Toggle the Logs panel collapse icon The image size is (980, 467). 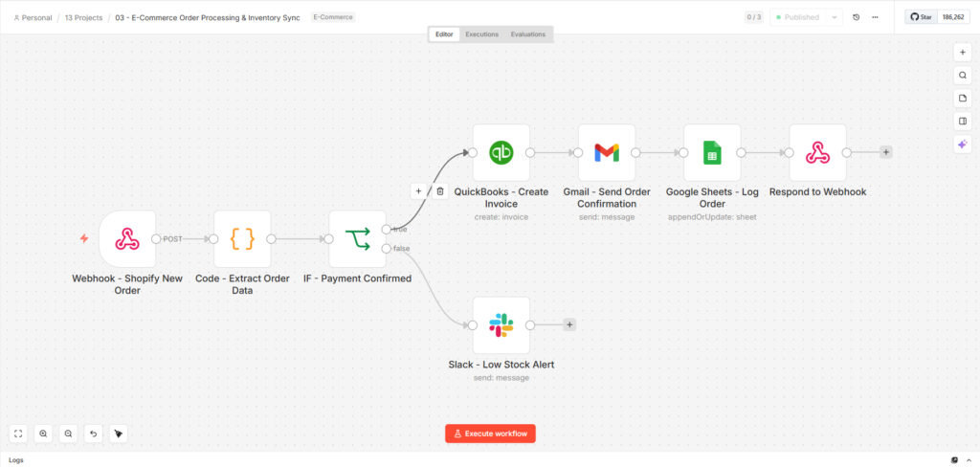pos(968,460)
